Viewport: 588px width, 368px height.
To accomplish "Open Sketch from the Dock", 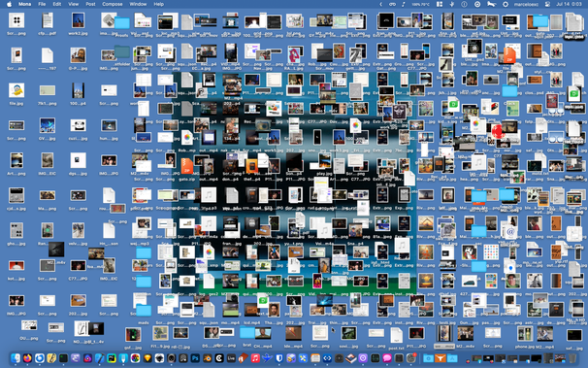I will tap(147, 358).
